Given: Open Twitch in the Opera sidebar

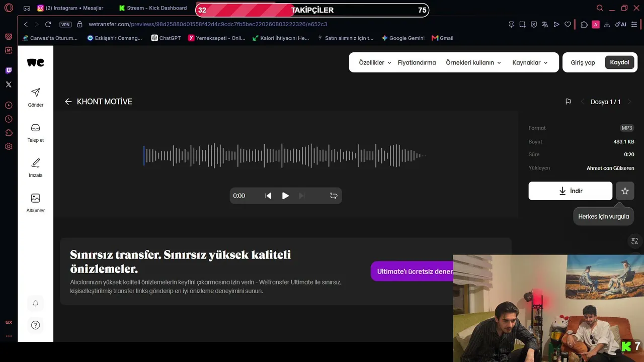Looking at the screenshot, I should (x=9, y=71).
